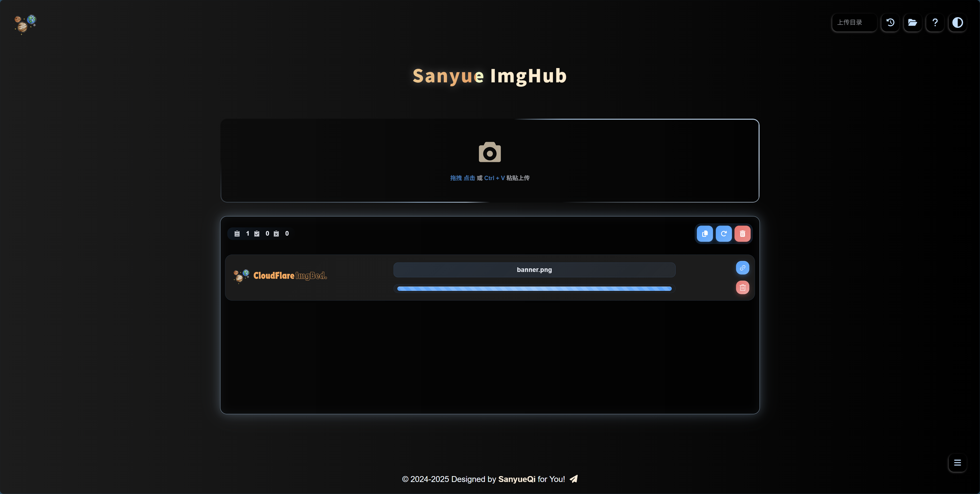The image size is (980, 494).
Task: Open help via the question mark icon
Action: click(935, 23)
